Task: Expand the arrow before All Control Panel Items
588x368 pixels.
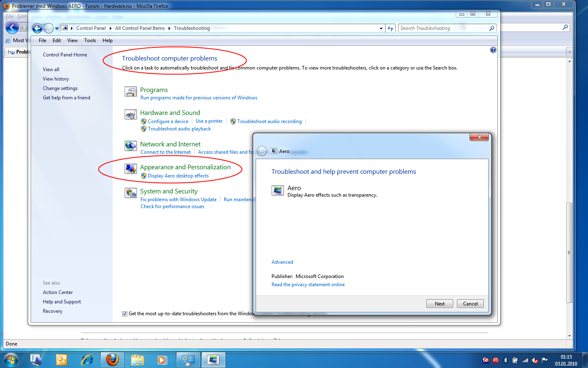Action: click(x=110, y=28)
